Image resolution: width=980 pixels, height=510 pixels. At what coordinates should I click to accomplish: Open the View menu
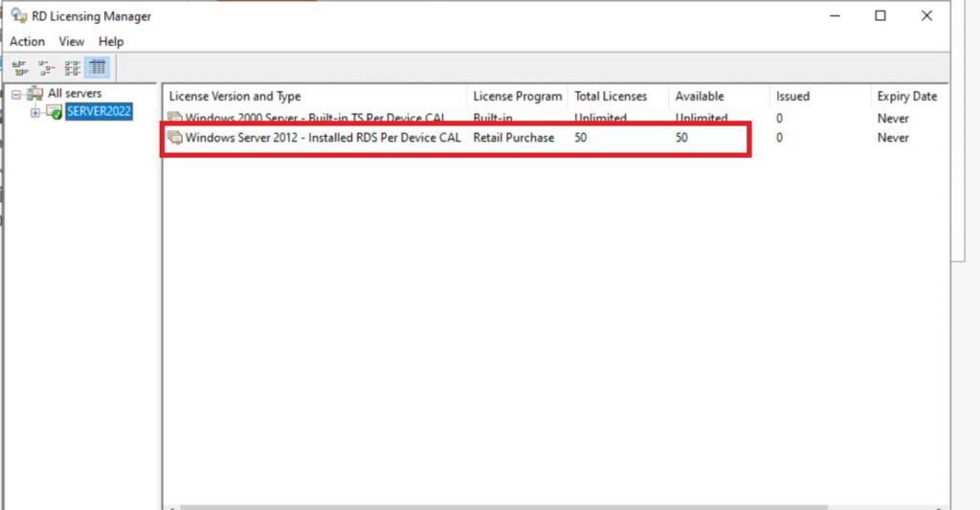point(72,41)
